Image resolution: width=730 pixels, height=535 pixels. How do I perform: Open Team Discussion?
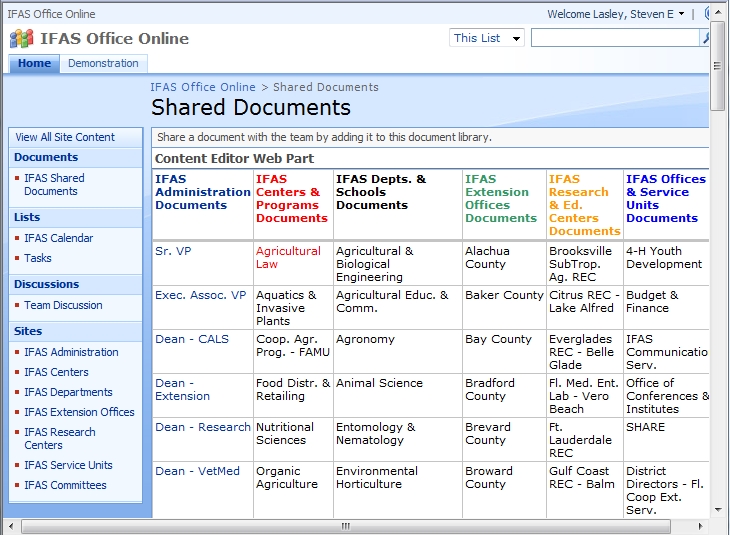[63, 305]
